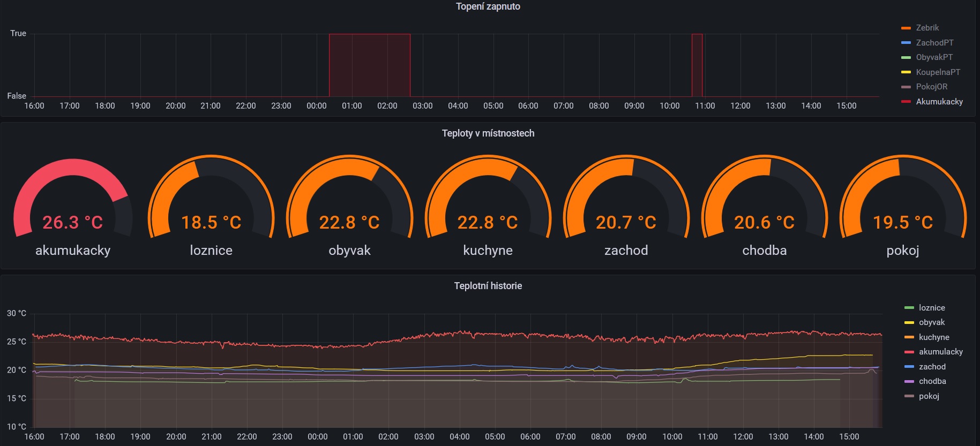Click the blue swatch beside zachod legend entry
Viewport: 980px width, 446px height.
tap(909, 367)
